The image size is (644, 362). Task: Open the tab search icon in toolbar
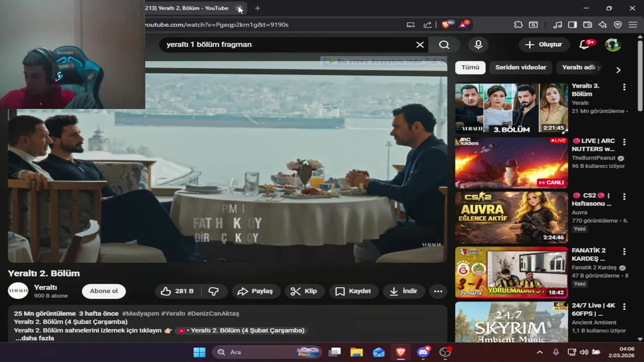[x=533, y=24]
